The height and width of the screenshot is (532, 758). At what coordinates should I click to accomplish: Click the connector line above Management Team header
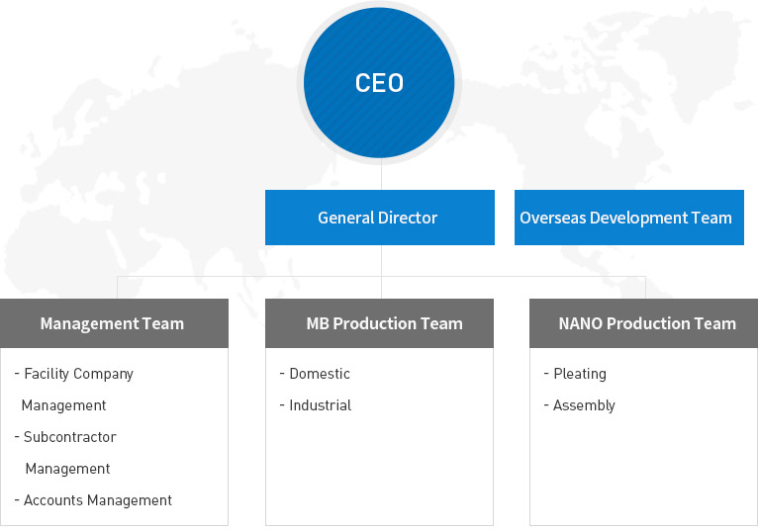tap(118, 288)
